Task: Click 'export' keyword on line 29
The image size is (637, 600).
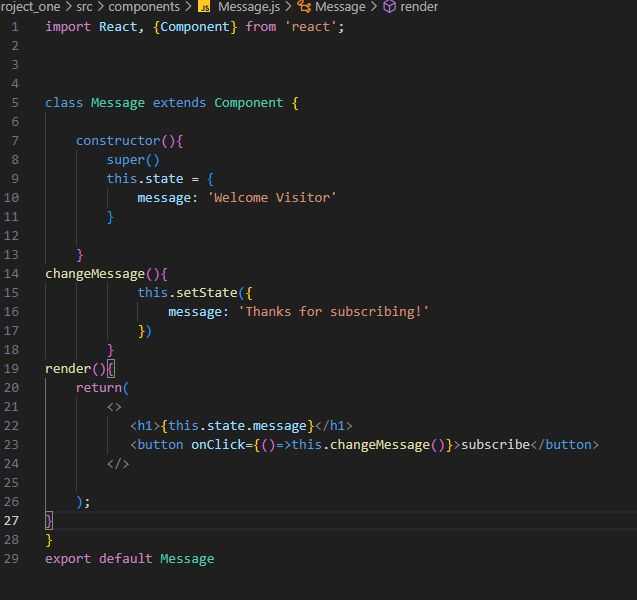Action: (68, 559)
